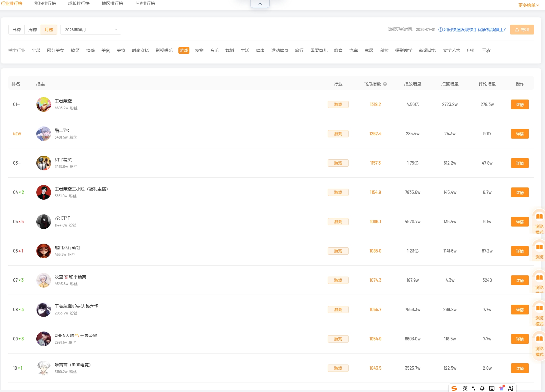The image size is (545, 392).
Task: Click the 游戏 tag in 酷二狗 row
Action: pos(338,134)
